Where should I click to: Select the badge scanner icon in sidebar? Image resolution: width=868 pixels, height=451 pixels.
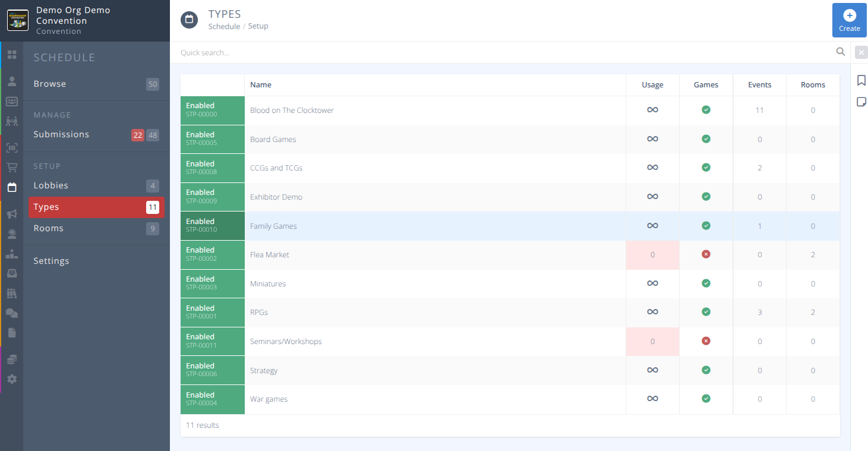(12, 147)
